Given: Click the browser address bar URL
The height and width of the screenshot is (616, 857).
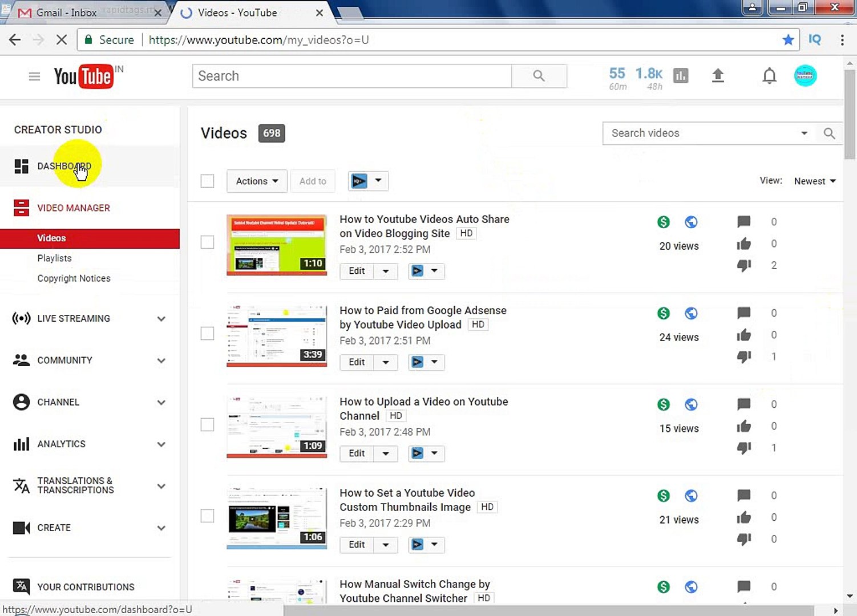Looking at the screenshot, I should [258, 39].
